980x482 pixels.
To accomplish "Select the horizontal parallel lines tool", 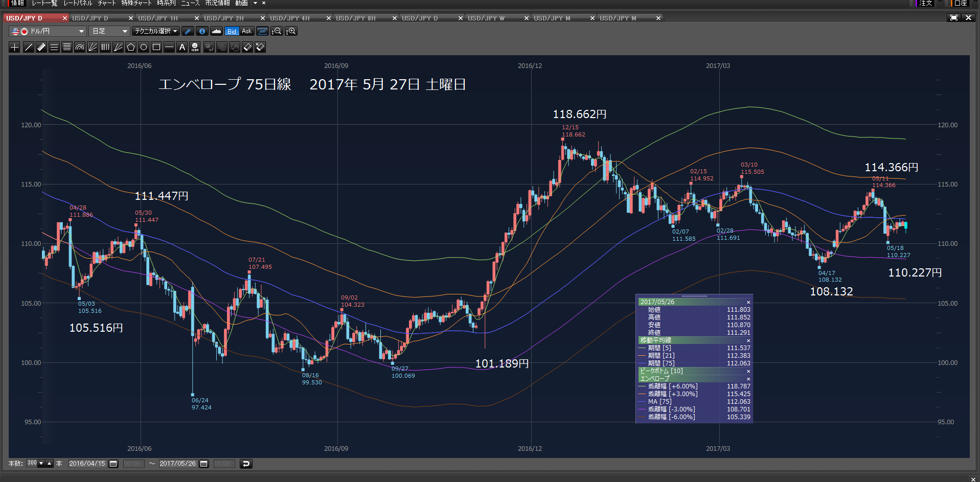I will (x=54, y=47).
